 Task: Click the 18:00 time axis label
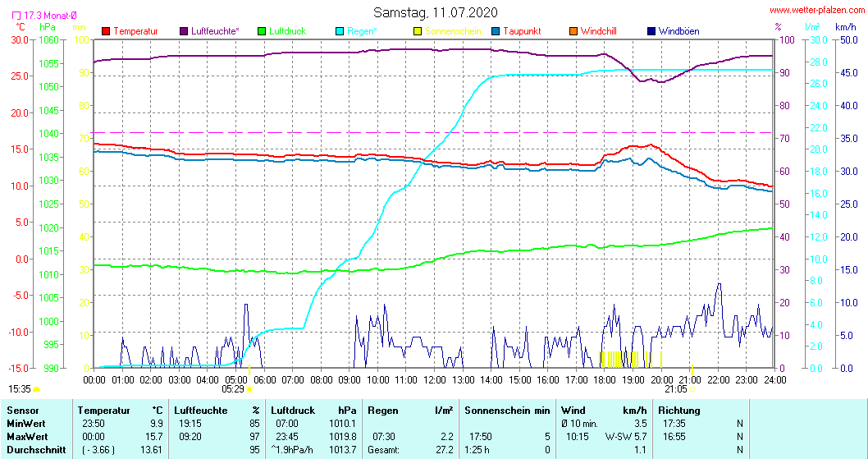pyautogui.click(x=605, y=379)
